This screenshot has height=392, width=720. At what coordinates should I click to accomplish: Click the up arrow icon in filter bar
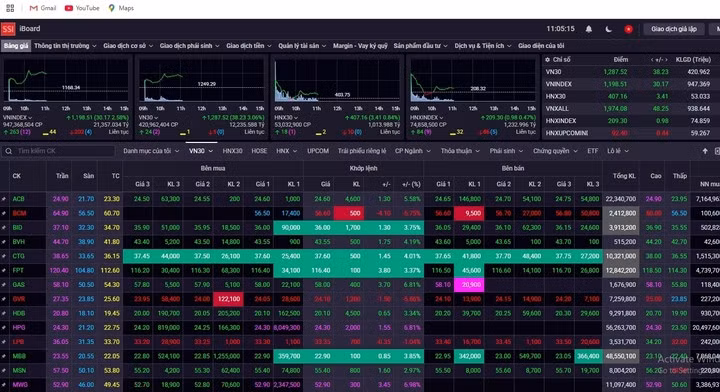coord(705,151)
